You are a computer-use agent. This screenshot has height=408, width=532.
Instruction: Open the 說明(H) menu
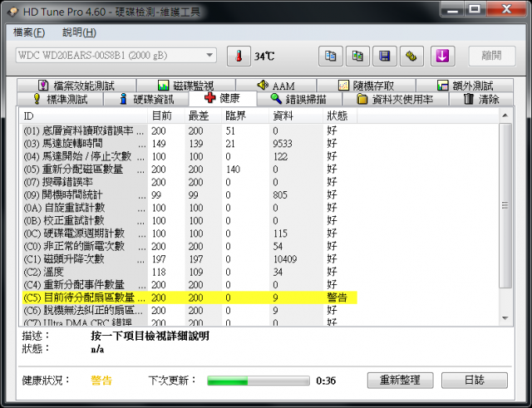[79, 32]
